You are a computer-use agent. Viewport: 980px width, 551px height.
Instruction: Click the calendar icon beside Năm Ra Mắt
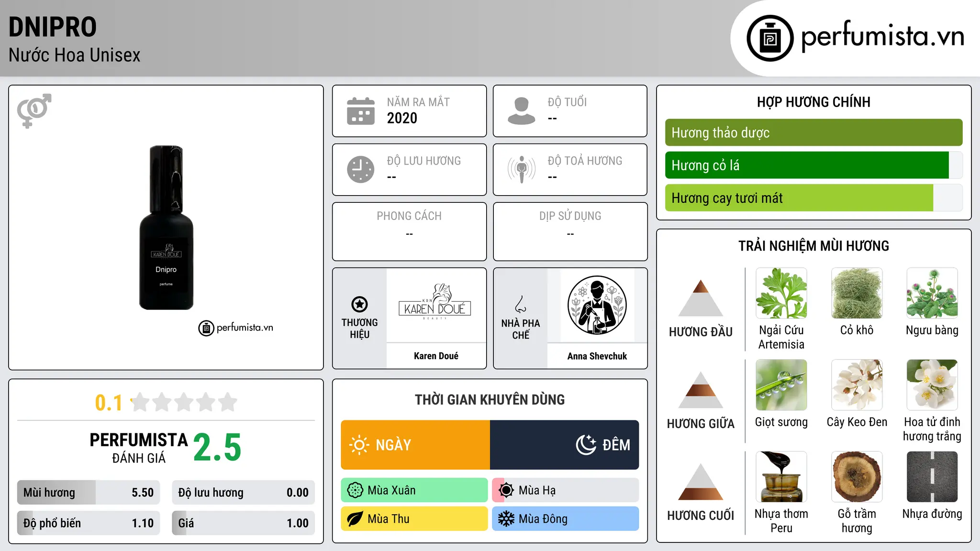click(361, 111)
